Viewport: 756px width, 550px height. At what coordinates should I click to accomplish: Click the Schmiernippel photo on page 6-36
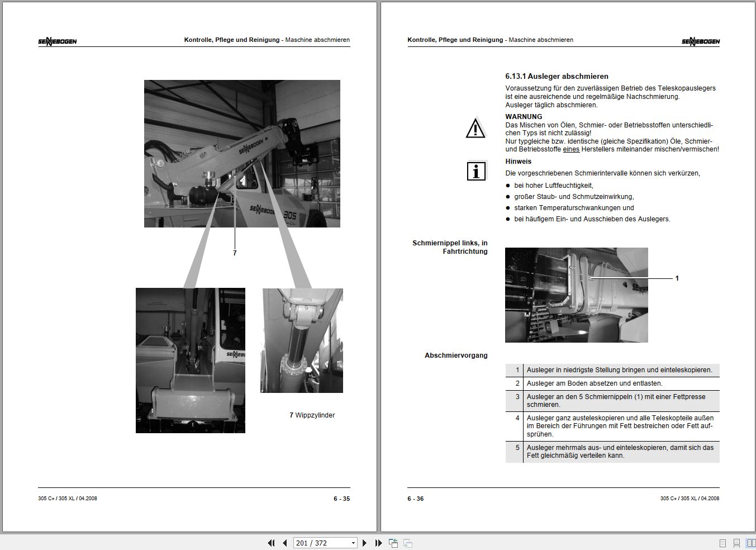(x=577, y=295)
